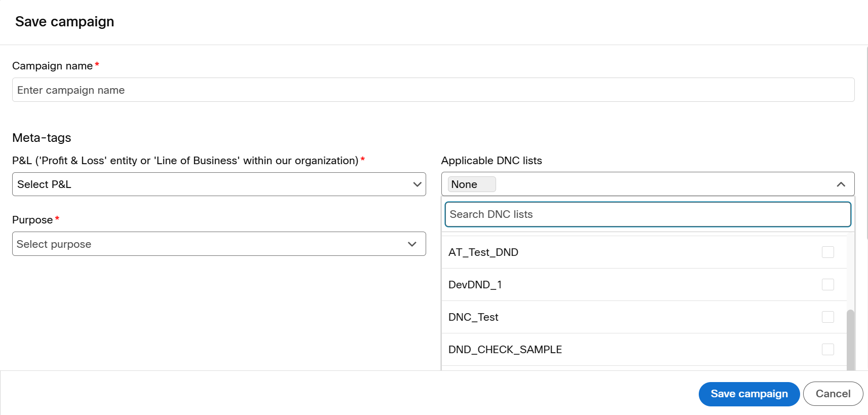The width and height of the screenshot is (868, 415).
Task: Click the Save campaign button
Action: [x=749, y=394]
